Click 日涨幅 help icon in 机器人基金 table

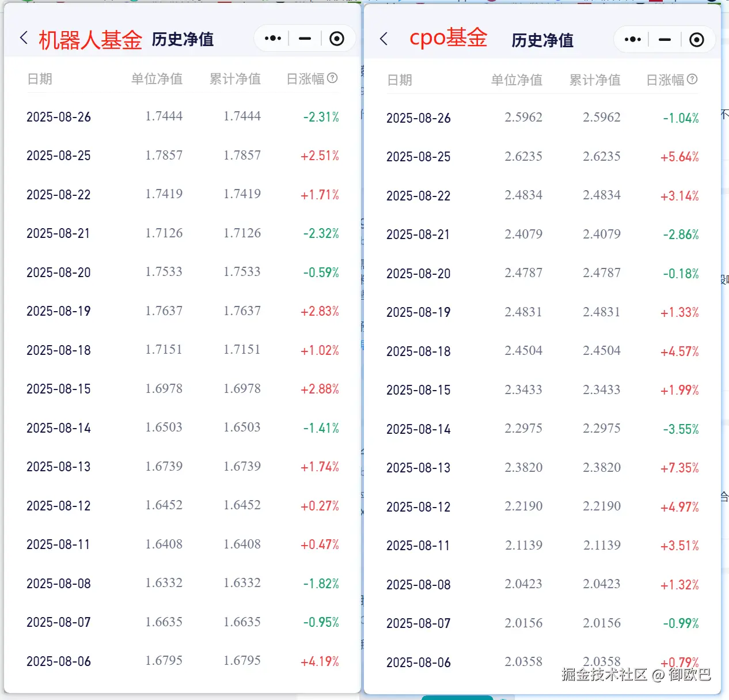(332, 78)
